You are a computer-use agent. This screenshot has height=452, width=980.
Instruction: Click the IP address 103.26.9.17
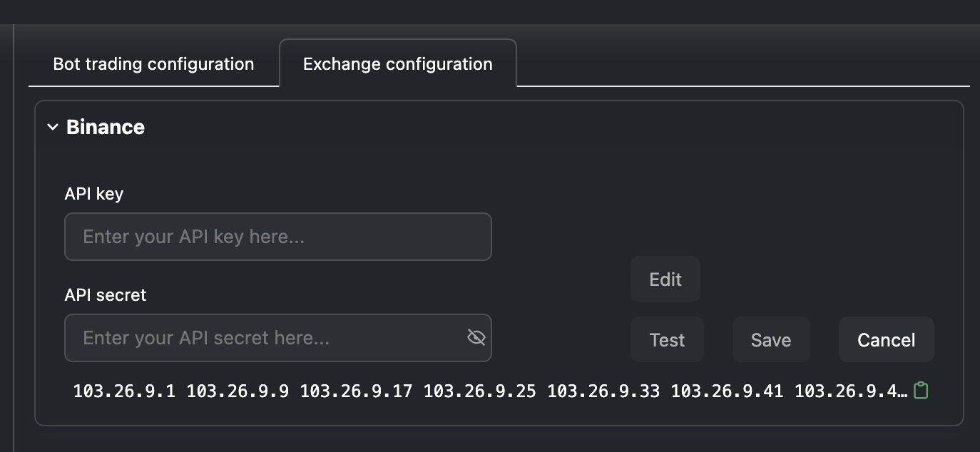(x=356, y=391)
